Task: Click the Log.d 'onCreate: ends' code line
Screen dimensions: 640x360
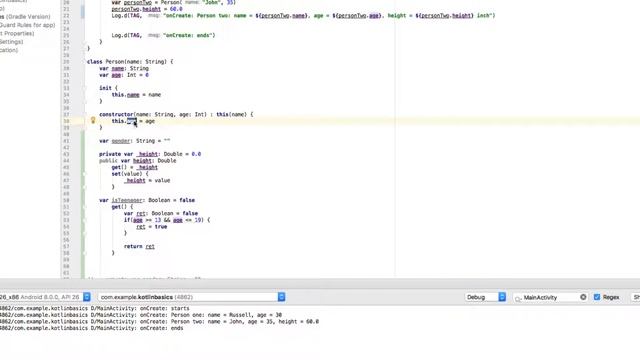Action: [163, 35]
